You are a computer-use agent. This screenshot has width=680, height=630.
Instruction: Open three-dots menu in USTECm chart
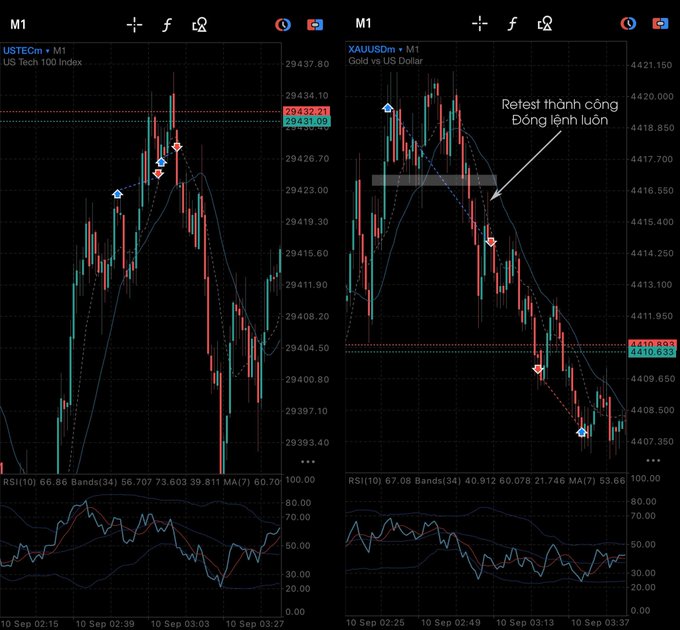click(308, 461)
